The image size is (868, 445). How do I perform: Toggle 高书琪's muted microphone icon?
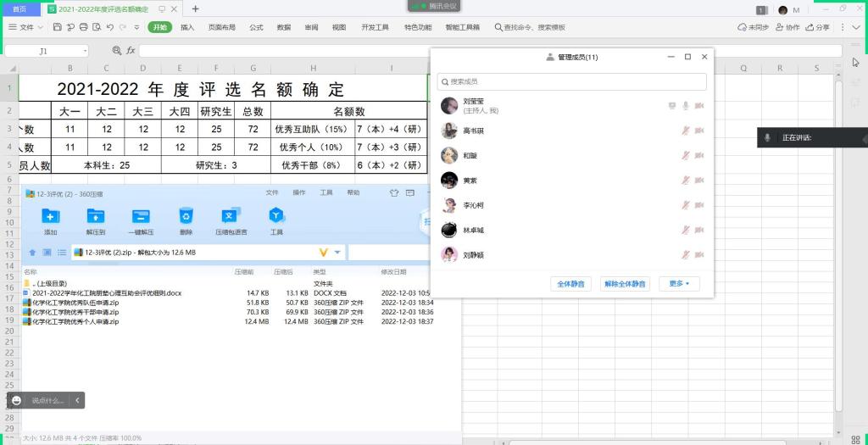(x=686, y=131)
